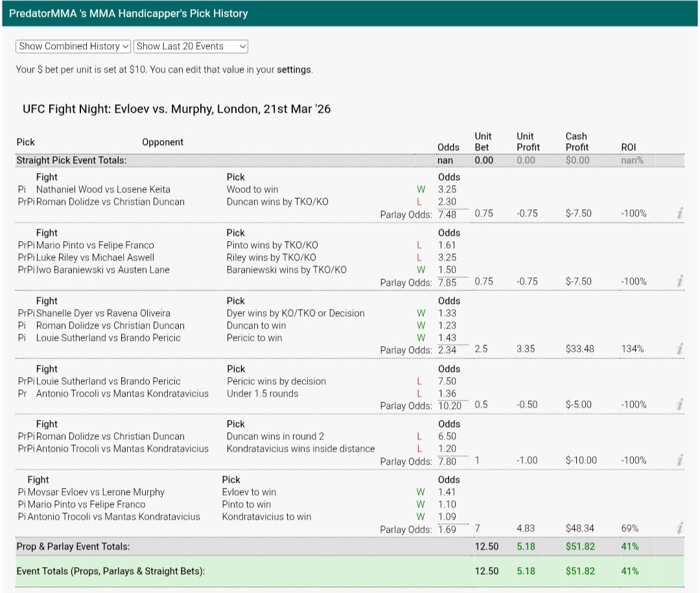The image size is (700, 593).
Task: Click the pick 'Duncan to win'
Action: (256, 325)
